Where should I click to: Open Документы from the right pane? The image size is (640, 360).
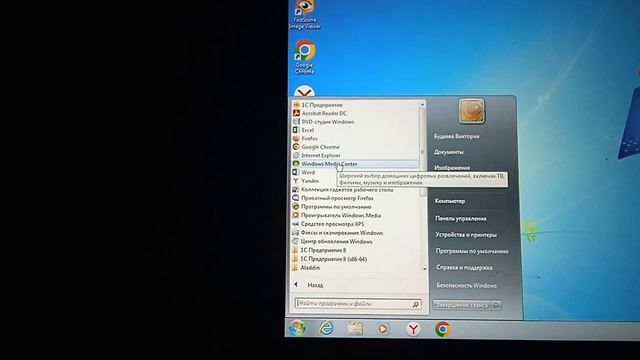[449, 152]
